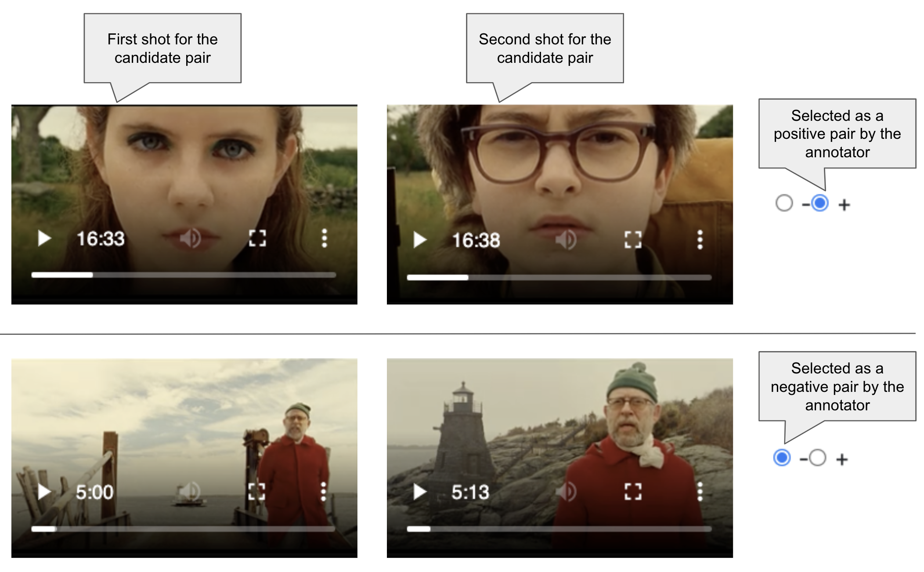924x572 pixels.
Task: Open more options on the 16:33 video
Action: [x=324, y=239]
